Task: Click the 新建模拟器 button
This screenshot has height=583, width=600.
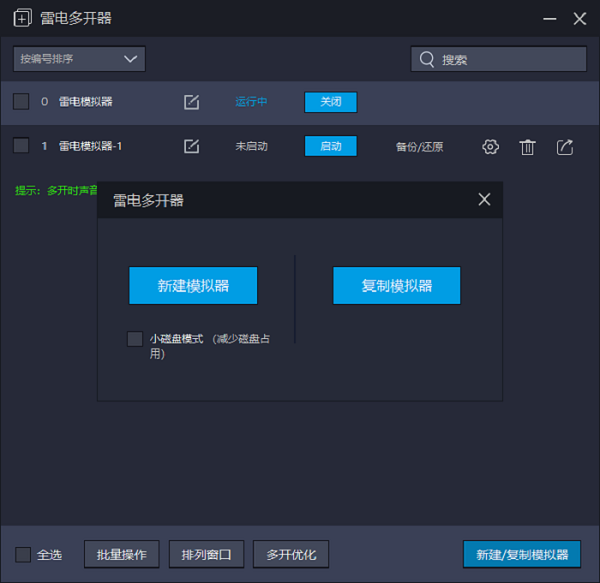Action: (193, 285)
